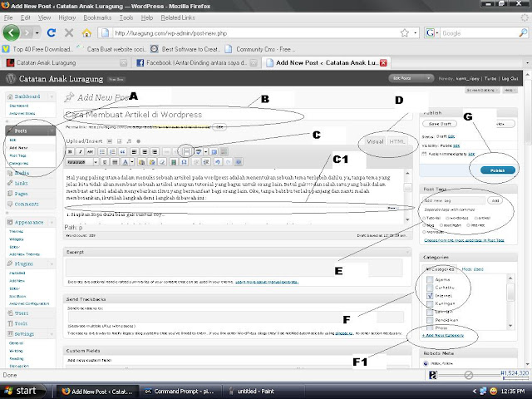
Task: Toggle strikethrough ABC formatting
Action: pos(90,151)
